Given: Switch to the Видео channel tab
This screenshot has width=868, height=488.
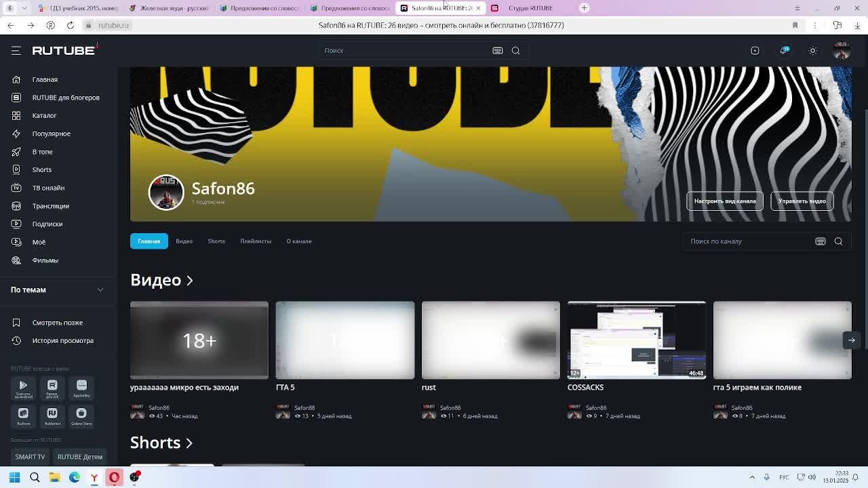Looking at the screenshot, I should (x=184, y=241).
